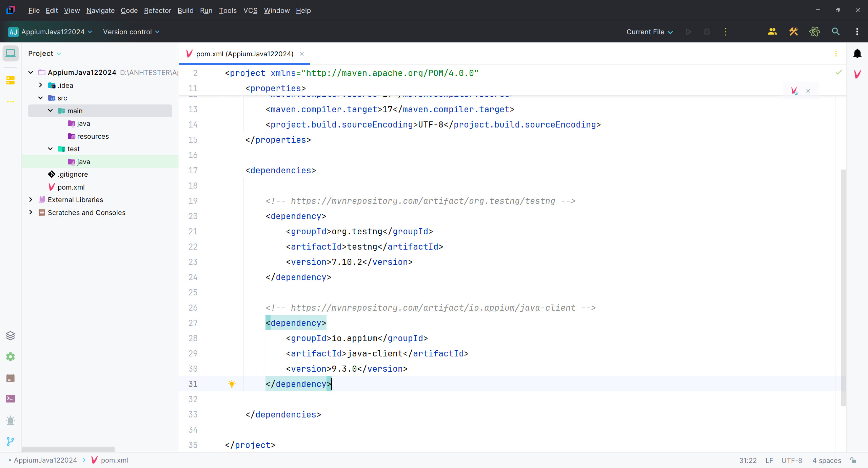The image size is (868, 468).
Task: Open the Maven tool window icon
Action: pos(857,74)
